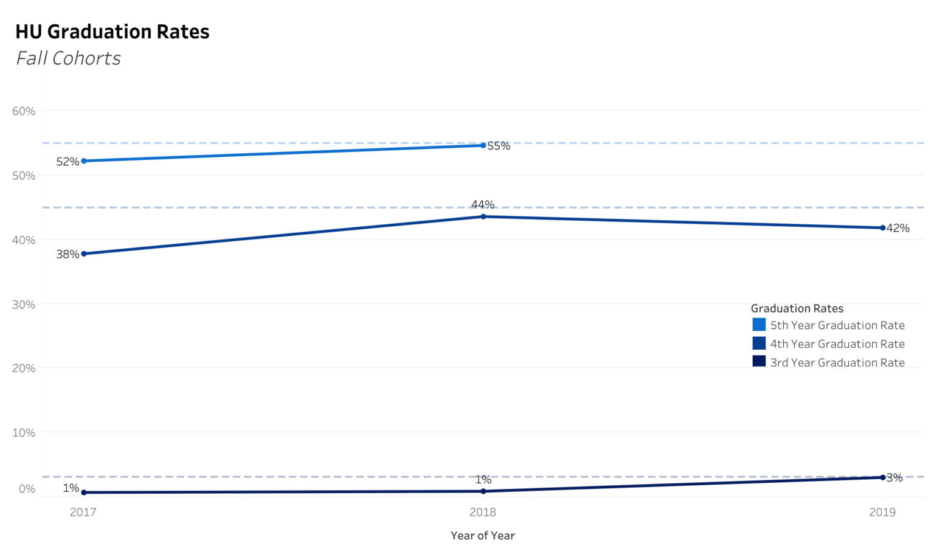Viewport: 934px width, 560px height.
Task: Select the 3% data point for 2019
Action: click(x=882, y=477)
